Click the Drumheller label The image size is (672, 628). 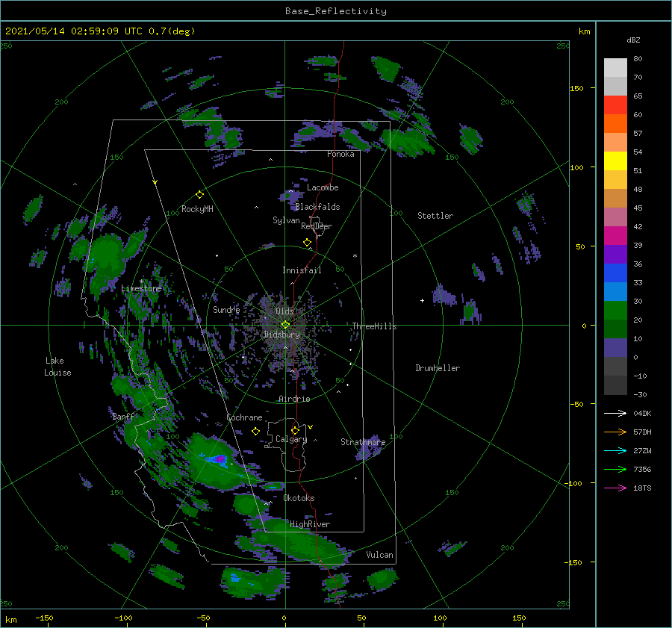click(x=438, y=368)
